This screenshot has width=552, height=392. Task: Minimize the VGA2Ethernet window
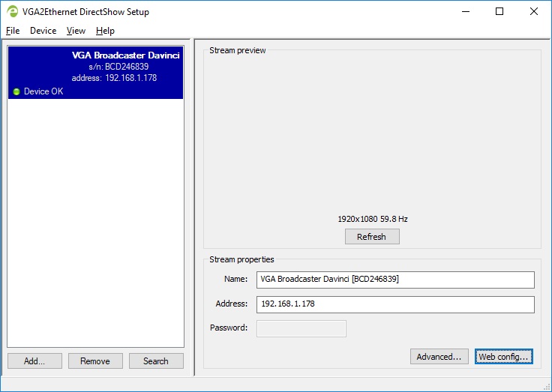pyautogui.click(x=466, y=11)
